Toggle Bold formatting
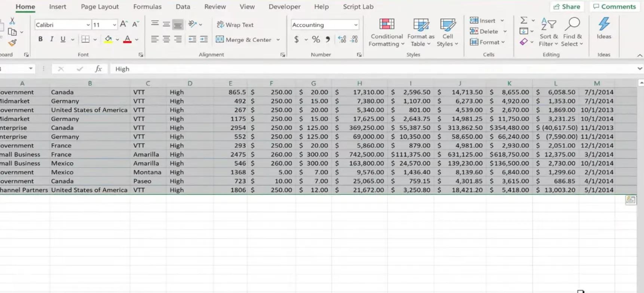644x293 pixels. (40, 39)
